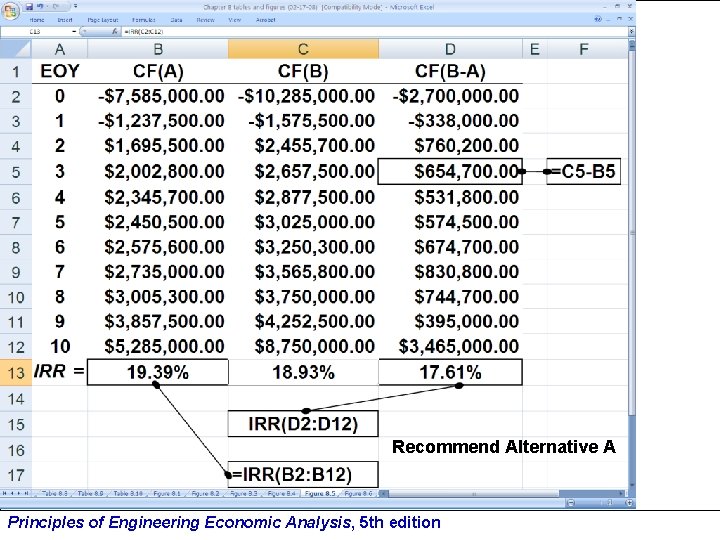Open the Home ribbon tab

37,20
